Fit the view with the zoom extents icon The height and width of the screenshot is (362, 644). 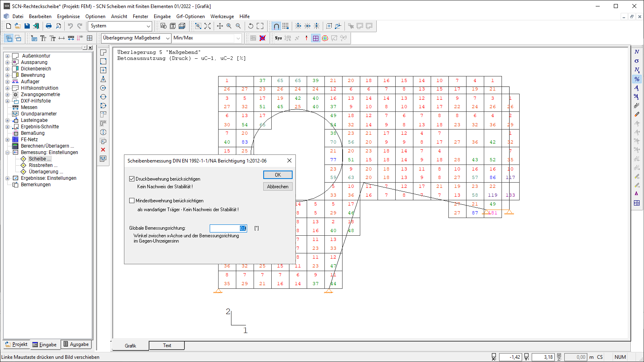pos(207,26)
